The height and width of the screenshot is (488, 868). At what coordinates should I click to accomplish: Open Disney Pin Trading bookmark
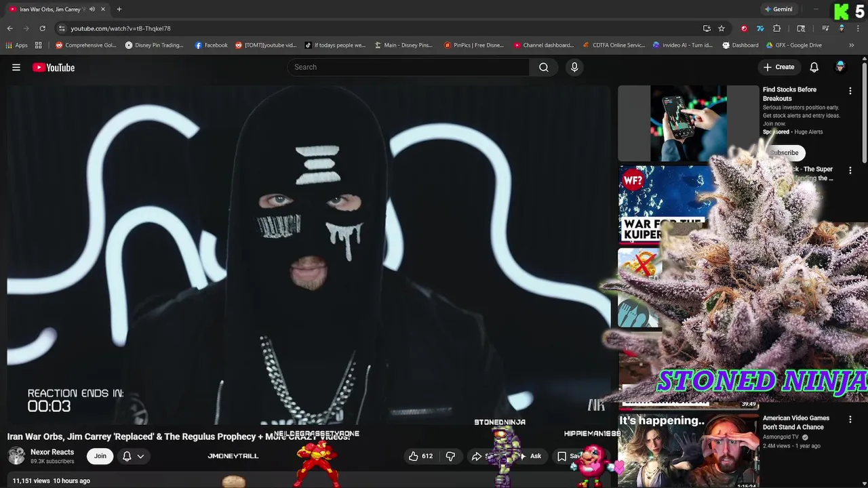click(154, 45)
